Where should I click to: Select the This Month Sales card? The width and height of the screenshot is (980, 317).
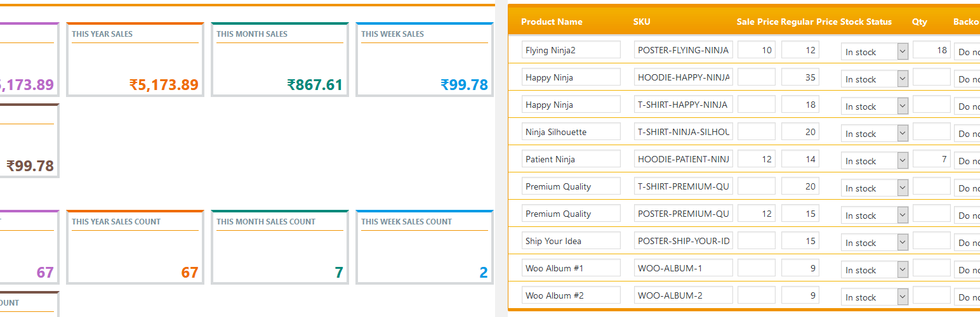pyautogui.click(x=280, y=60)
